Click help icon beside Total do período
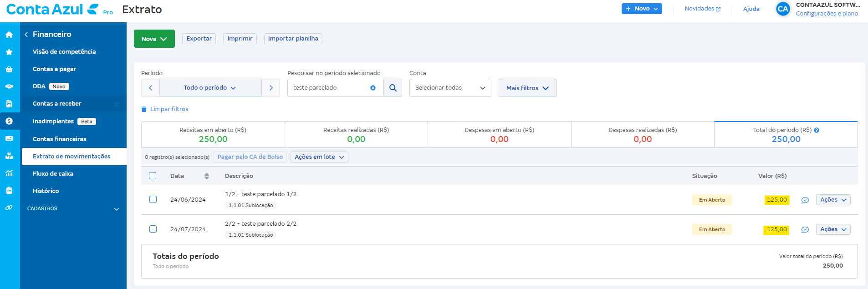Screen dimensions: 868x289 817,130
